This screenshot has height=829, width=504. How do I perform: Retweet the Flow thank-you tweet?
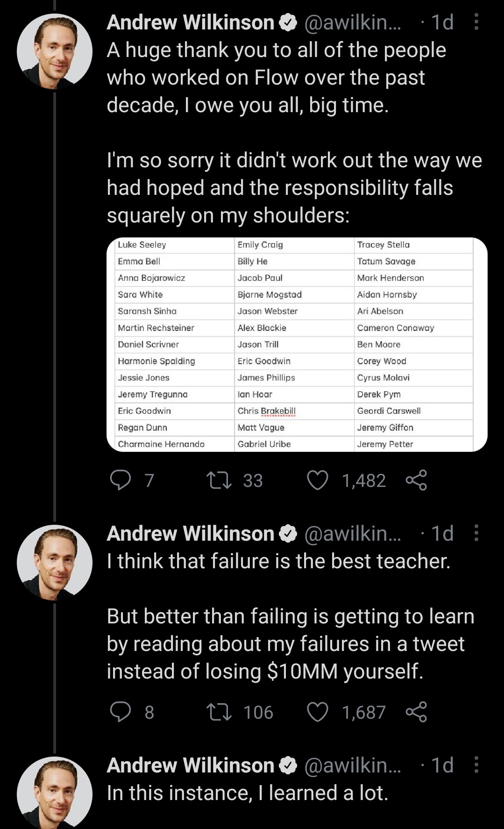pyautogui.click(x=219, y=480)
